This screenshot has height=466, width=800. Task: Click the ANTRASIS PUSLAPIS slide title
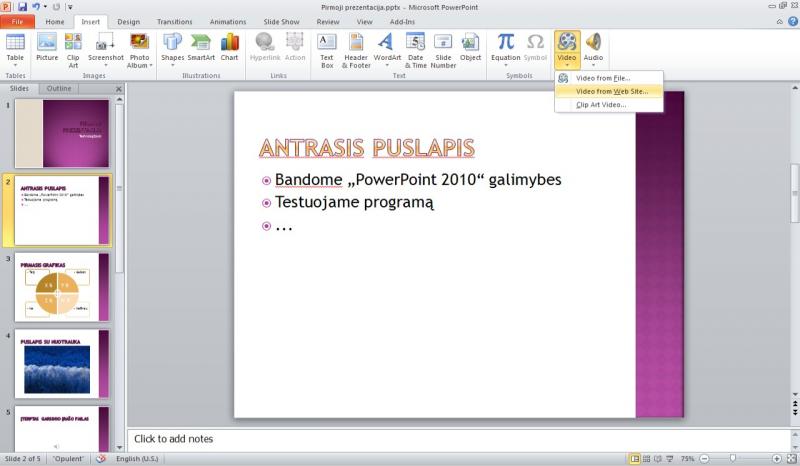pos(367,148)
